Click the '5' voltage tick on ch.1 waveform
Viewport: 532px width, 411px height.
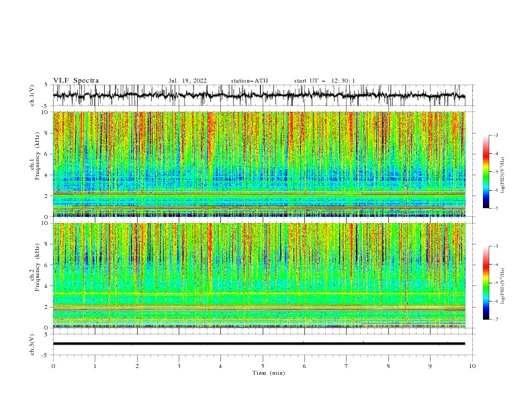point(46,85)
